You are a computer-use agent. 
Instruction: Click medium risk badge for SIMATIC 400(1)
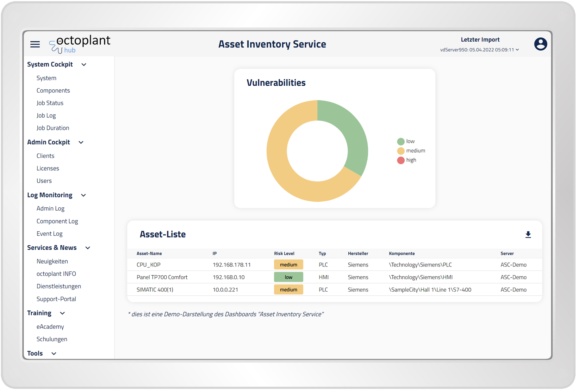288,290
